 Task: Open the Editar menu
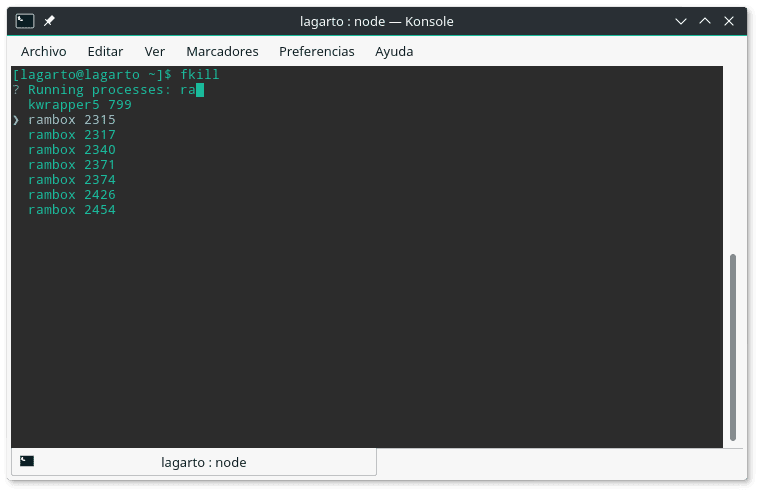(x=105, y=51)
